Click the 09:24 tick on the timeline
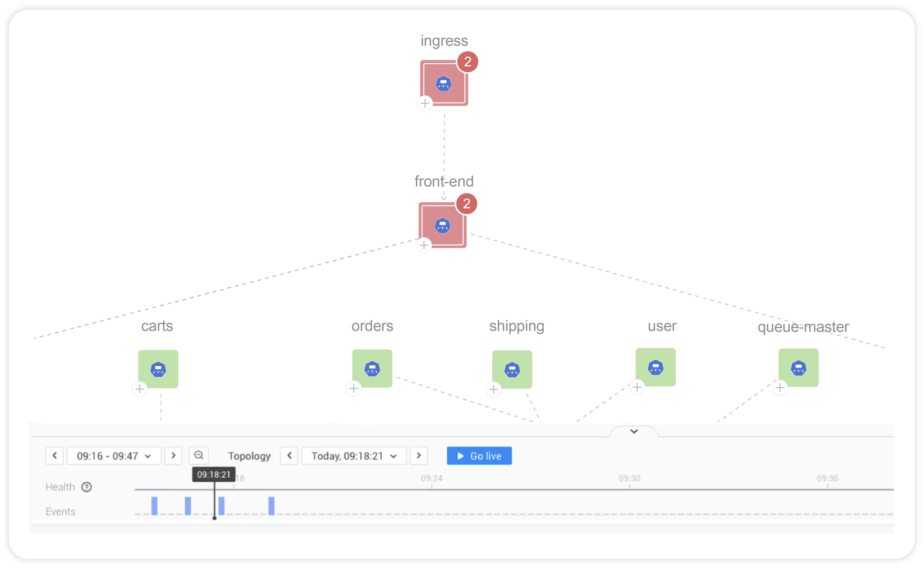Viewport: 924px width, 568px height. coord(431,478)
